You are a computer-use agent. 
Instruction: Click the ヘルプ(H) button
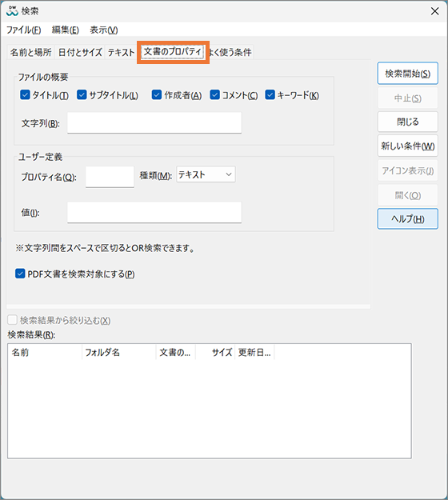(x=407, y=219)
